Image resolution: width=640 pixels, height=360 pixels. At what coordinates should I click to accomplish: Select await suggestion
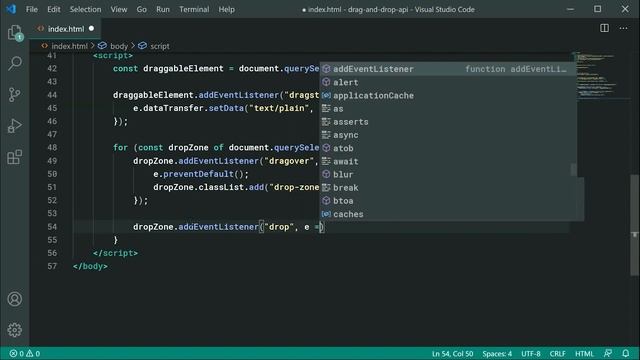point(448,161)
